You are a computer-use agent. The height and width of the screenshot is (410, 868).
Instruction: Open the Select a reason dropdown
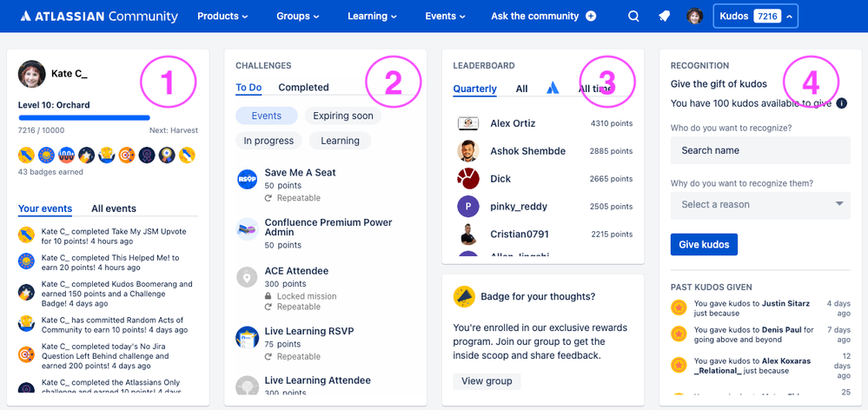click(760, 205)
